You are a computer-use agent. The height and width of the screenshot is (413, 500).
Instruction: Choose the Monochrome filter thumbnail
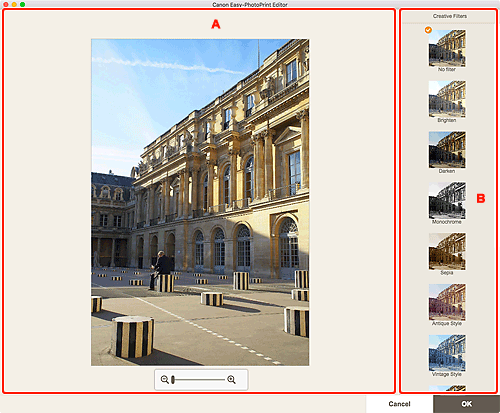tap(447, 201)
